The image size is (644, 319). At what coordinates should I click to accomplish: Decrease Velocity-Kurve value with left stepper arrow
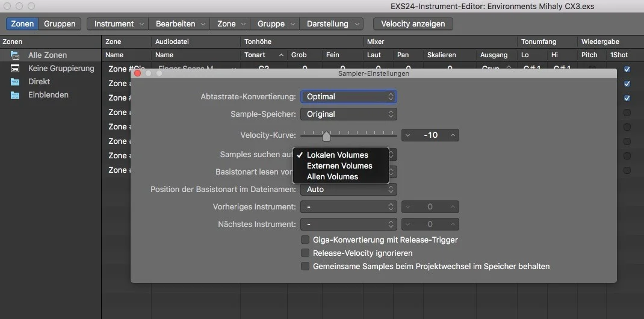(x=408, y=135)
